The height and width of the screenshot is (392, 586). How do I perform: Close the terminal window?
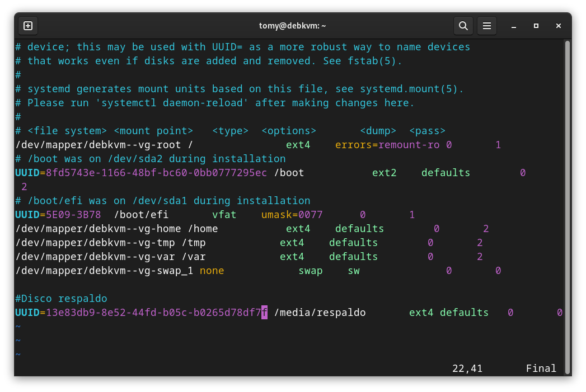click(x=559, y=26)
